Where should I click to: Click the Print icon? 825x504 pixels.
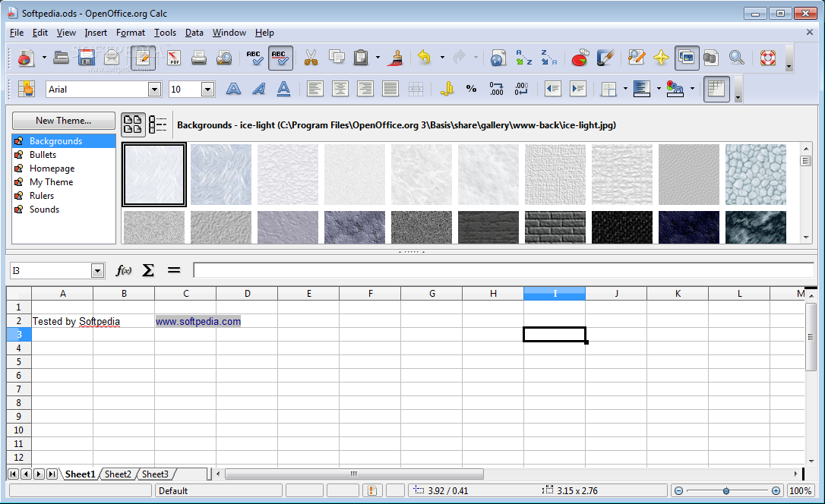[x=199, y=57]
